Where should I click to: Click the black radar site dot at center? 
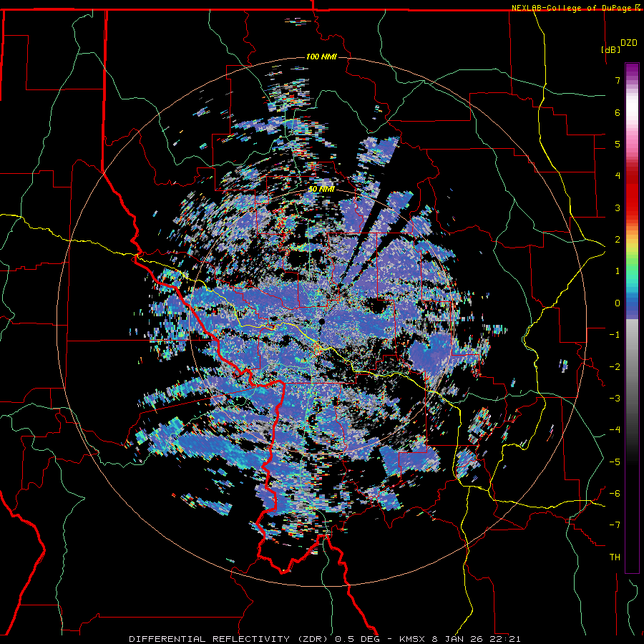pos(321,321)
